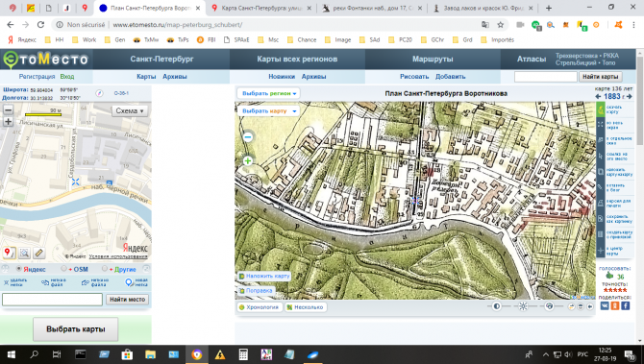Click the compass icon beside coordinates

99,93
